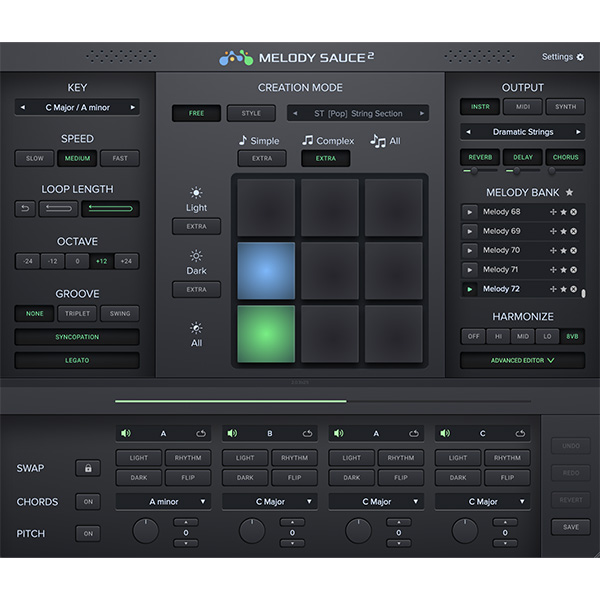Delete Melody 70 with its X icon

point(573,251)
